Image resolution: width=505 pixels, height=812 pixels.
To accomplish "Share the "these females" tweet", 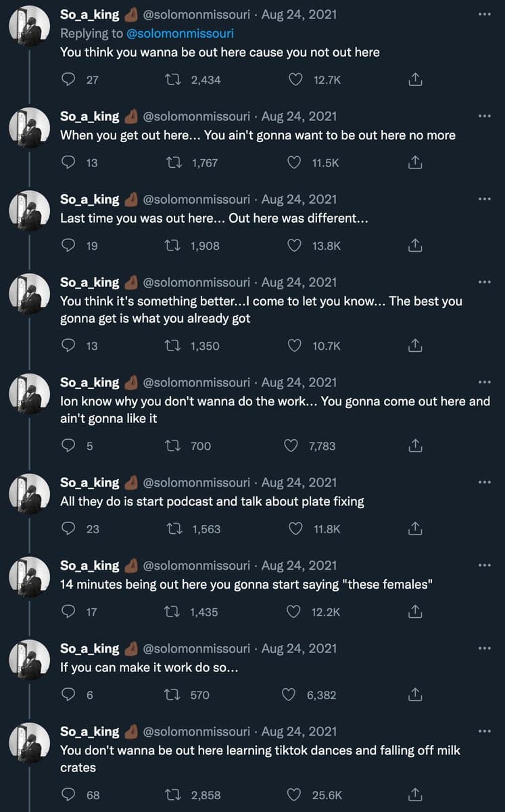I will pos(416,612).
